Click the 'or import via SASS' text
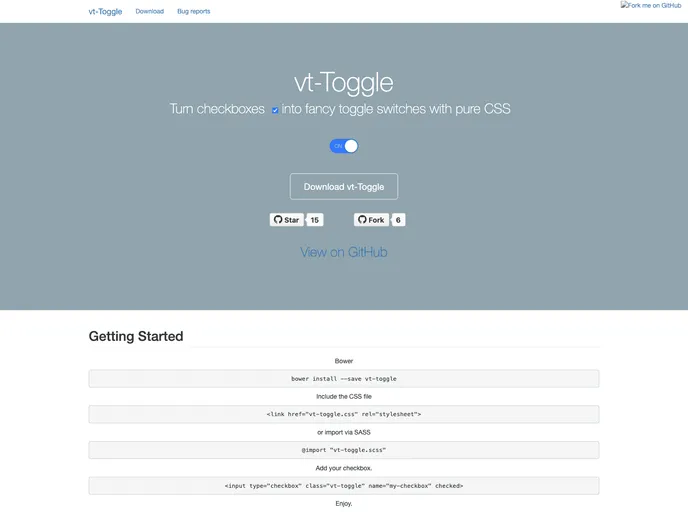 (344, 433)
